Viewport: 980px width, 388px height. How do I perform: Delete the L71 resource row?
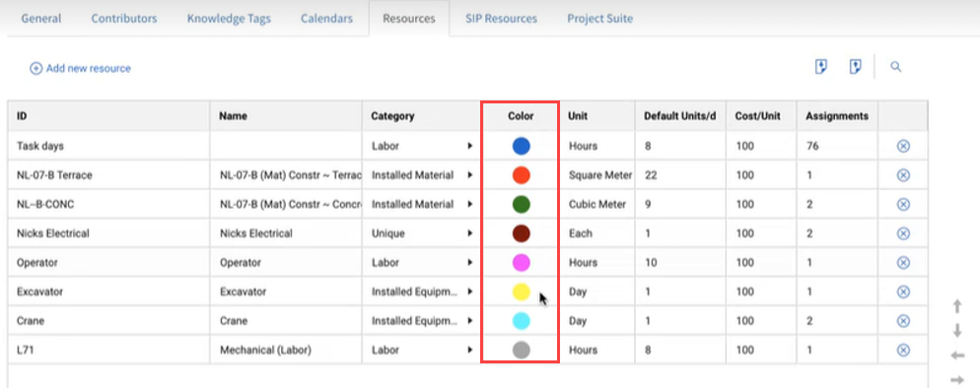click(903, 350)
